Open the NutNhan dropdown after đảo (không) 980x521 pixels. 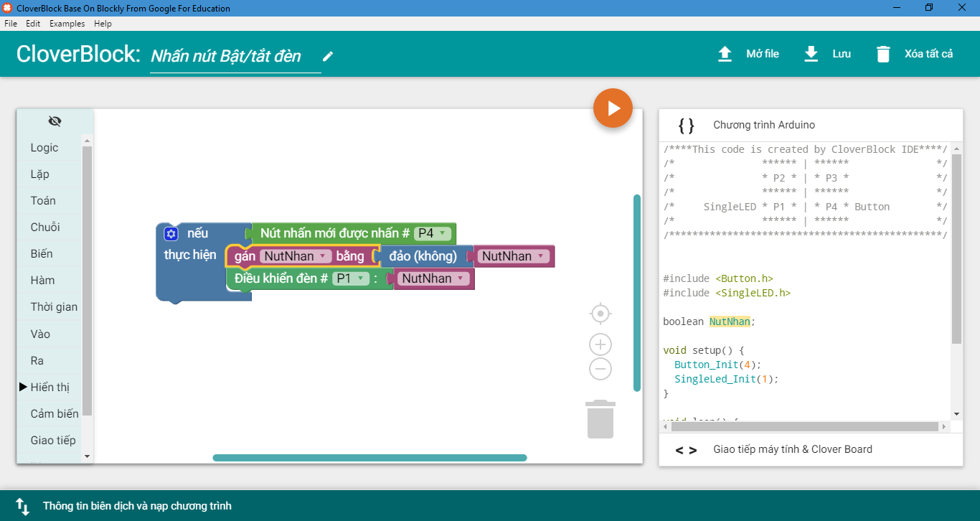click(514, 256)
